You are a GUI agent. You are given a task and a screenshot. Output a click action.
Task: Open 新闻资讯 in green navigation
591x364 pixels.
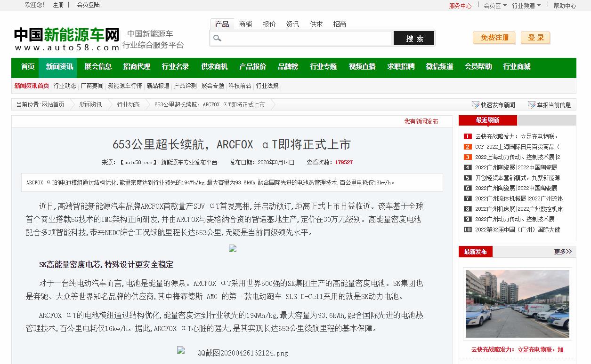tap(59, 67)
